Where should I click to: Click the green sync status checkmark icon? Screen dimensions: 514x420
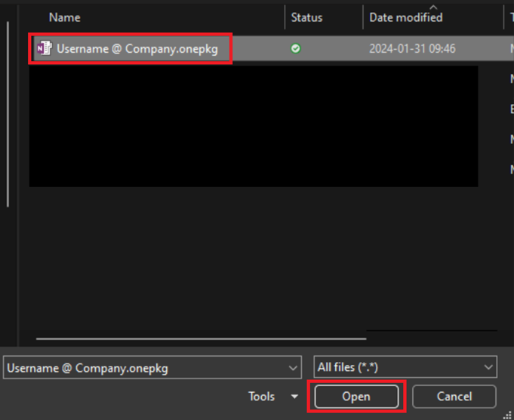pos(296,49)
